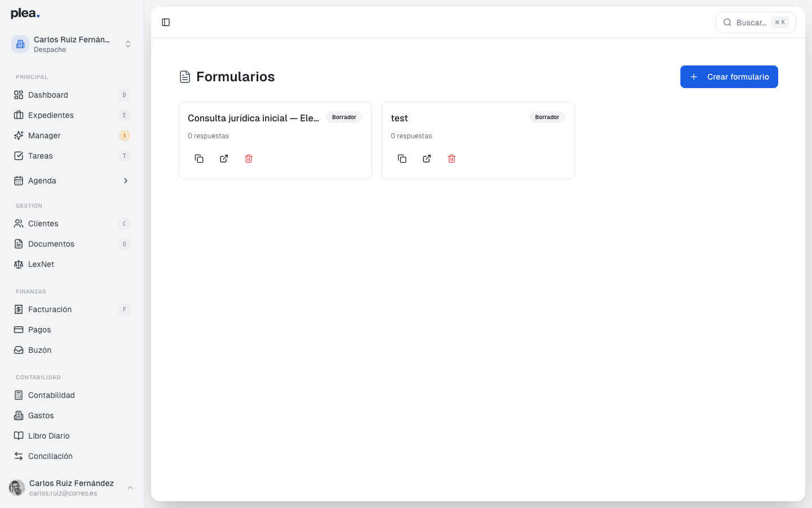Open Clientes in the Gestión section
Screen dimensions: 812x508
(72, 224)
